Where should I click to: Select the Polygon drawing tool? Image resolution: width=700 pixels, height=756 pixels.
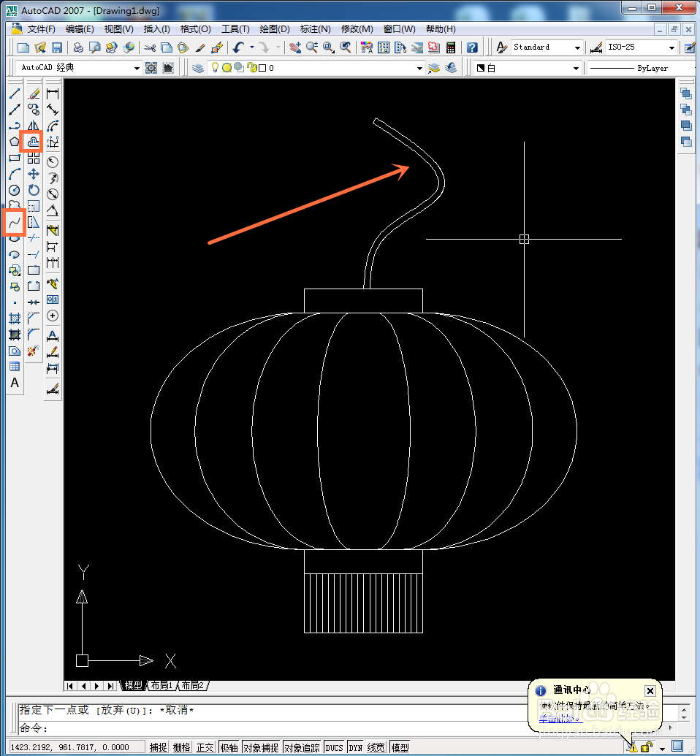(15, 142)
